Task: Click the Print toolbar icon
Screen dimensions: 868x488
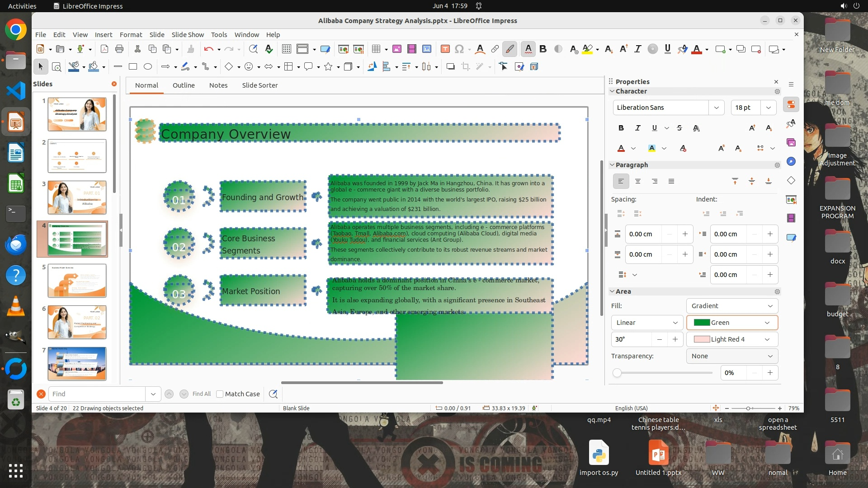Action: tap(119, 49)
